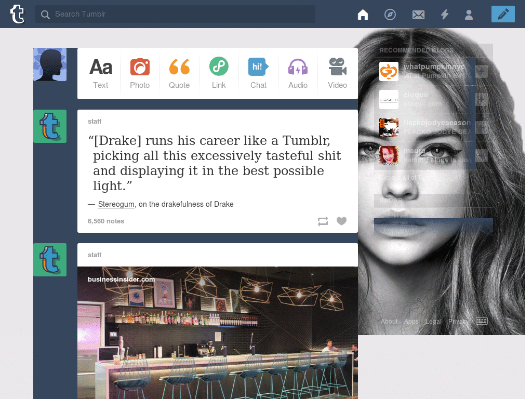Click staff avatar beside the Drake quote
532x399 pixels.
point(50,126)
